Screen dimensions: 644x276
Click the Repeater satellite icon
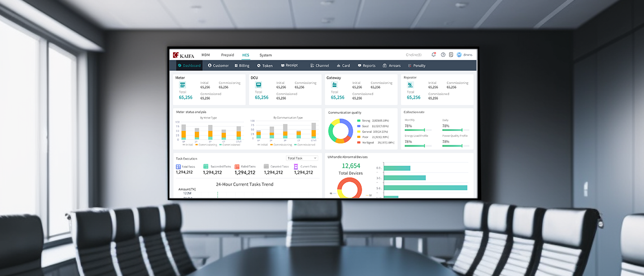(x=411, y=86)
